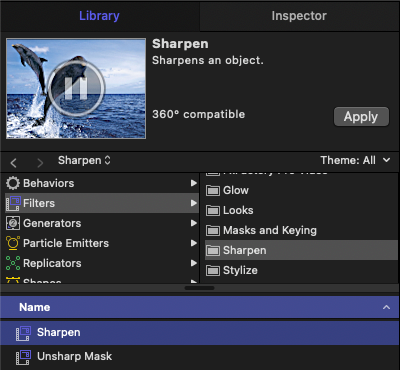Expand the Filters disclosure arrow
The image size is (400, 370).
[x=194, y=203]
